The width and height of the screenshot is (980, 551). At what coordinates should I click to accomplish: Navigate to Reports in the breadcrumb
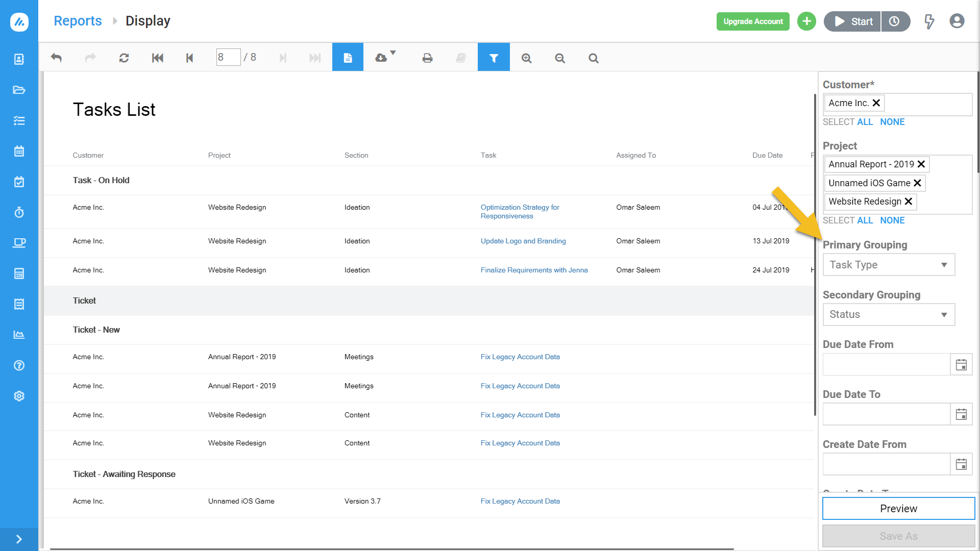[78, 21]
